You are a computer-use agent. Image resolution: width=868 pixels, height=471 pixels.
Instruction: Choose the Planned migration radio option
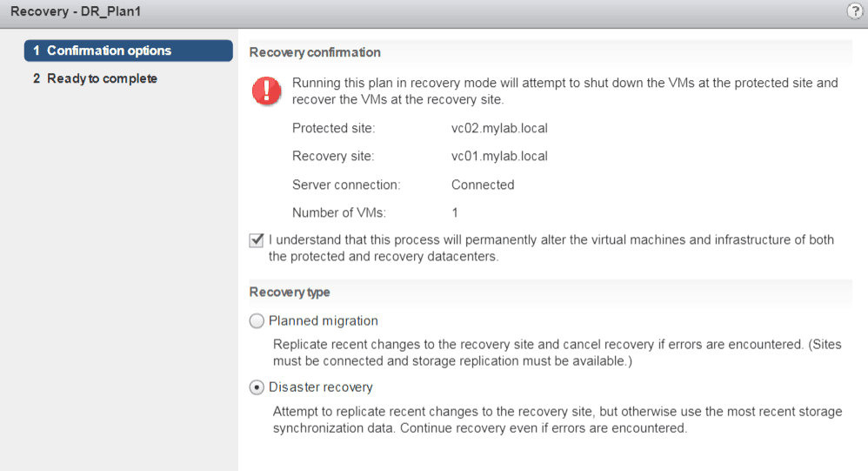click(x=257, y=321)
